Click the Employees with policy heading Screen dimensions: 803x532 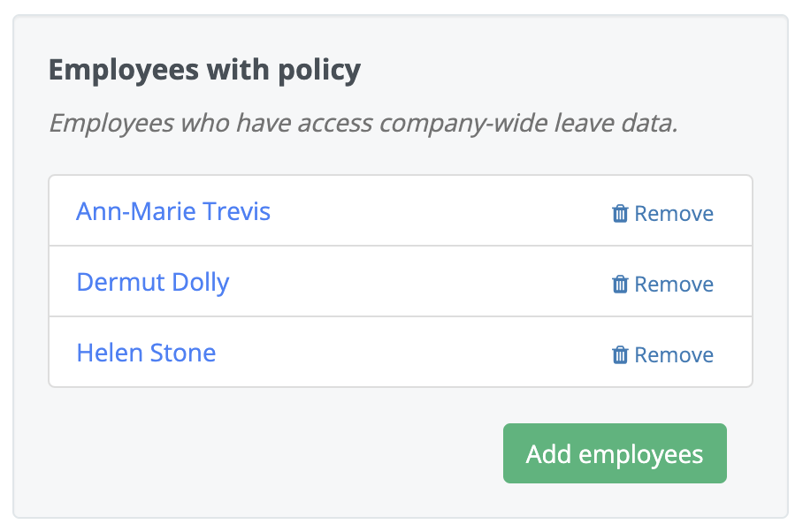205,70
